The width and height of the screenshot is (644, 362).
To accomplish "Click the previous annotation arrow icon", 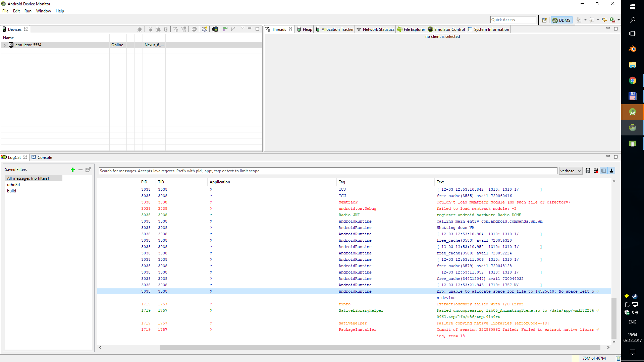I will tap(592, 20).
